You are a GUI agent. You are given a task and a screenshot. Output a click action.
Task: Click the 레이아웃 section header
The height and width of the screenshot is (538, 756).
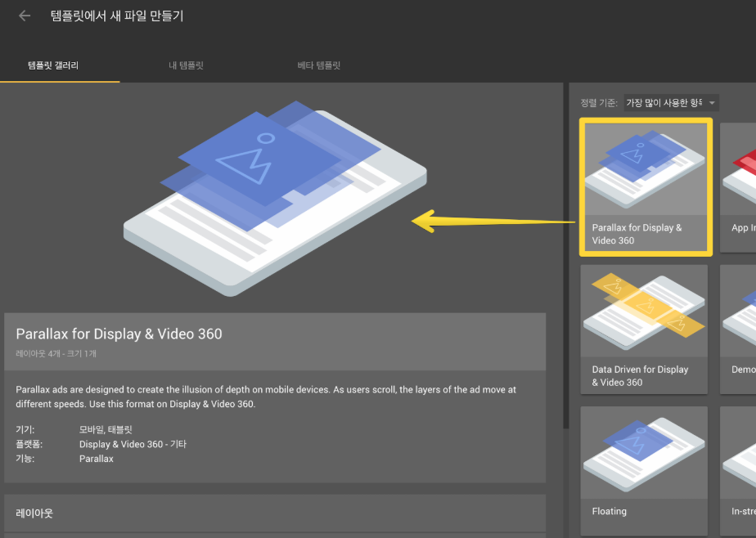[x=275, y=513]
